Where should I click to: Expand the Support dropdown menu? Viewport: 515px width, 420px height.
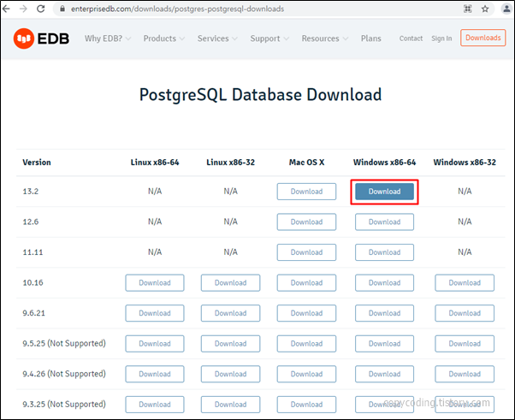pos(269,38)
